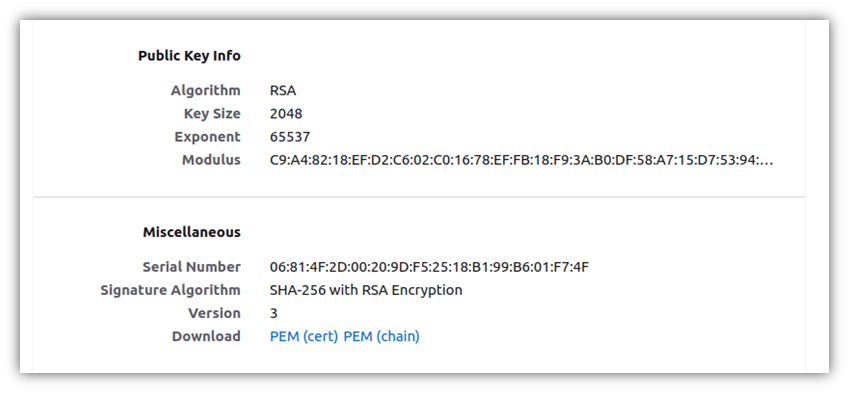Viewport: 849px width, 393px height.
Task: Select the 2048 key size value
Action: [286, 114]
